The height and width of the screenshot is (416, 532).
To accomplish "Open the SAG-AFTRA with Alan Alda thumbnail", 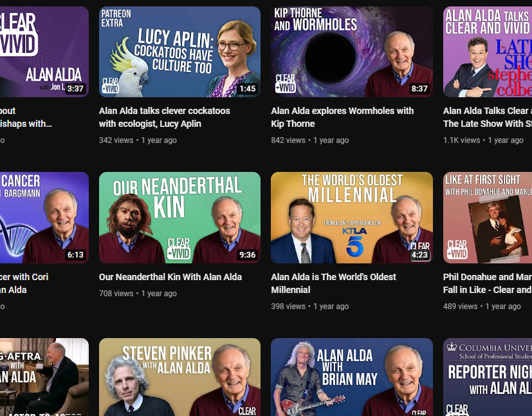I will [x=44, y=377].
